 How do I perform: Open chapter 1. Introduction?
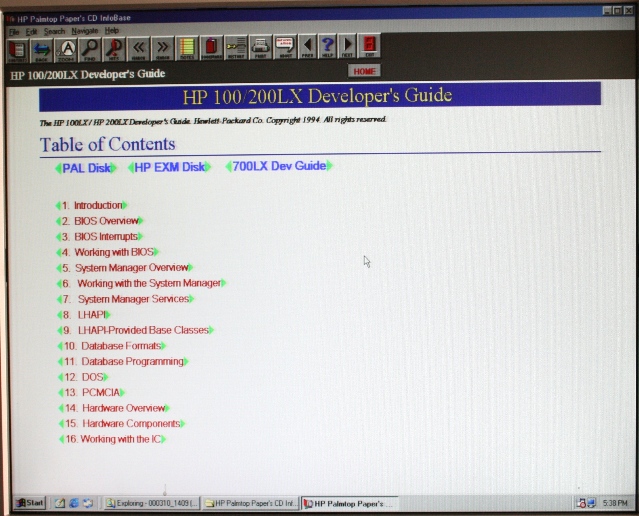[x=92, y=205]
